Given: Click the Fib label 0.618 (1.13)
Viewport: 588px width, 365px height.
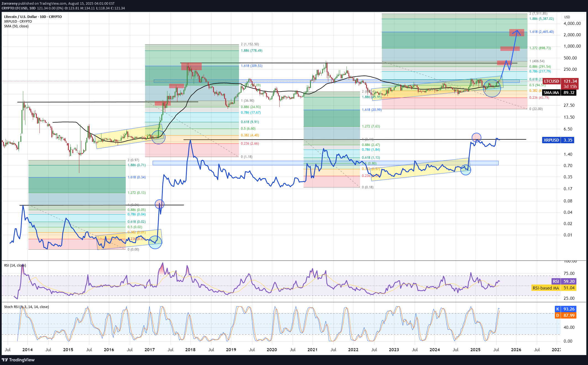Looking at the screenshot, I should 371,158.
